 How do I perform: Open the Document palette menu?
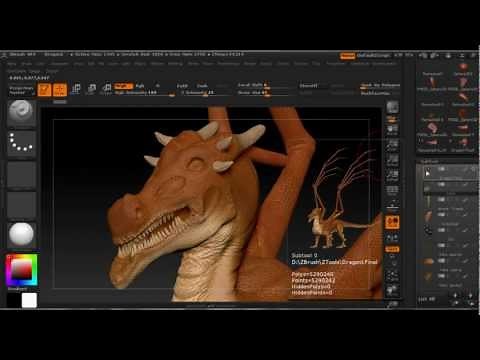[x=60, y=64]
